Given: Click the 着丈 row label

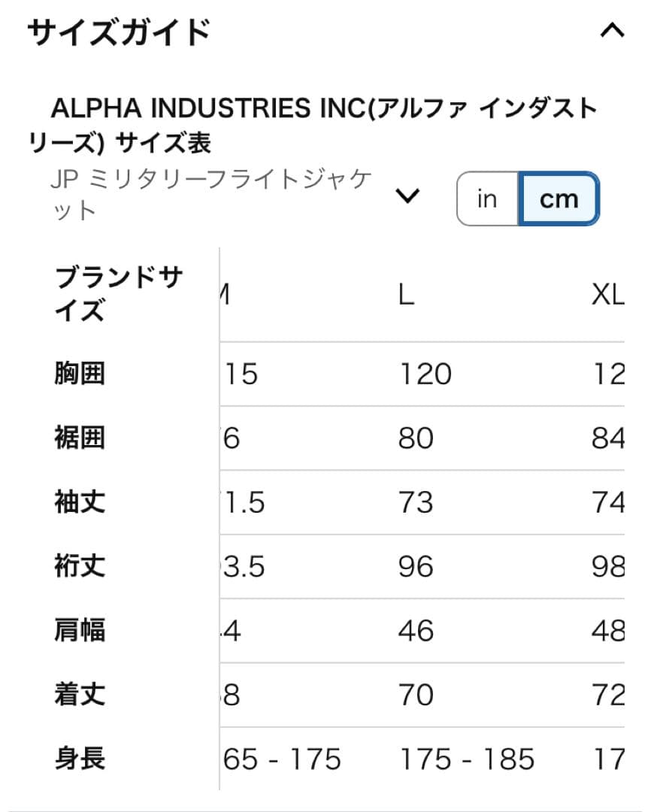Looking at the screenshot, I should (x=78, y=695).
